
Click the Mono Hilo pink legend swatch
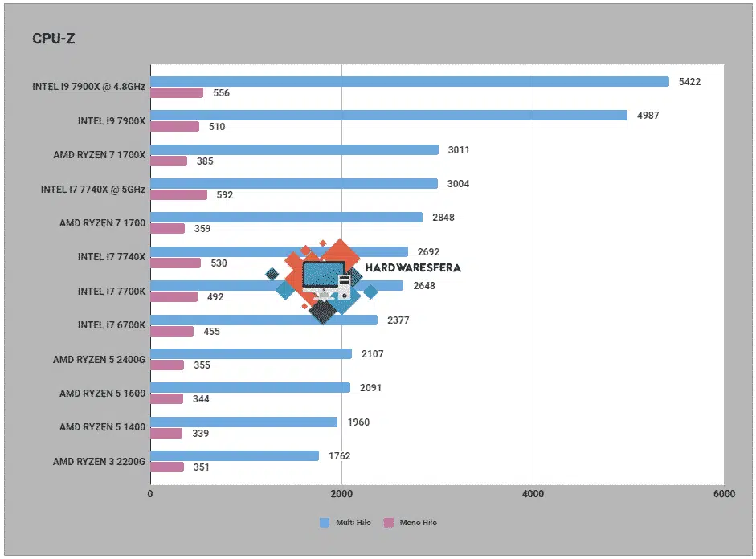[x=389, y=522]
